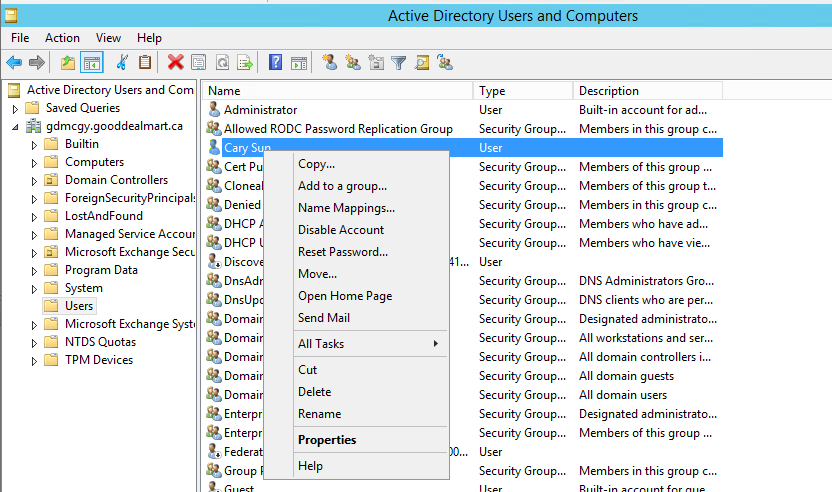Open the Help menu in menu bar
The image size is (832, 492).
[149, 38]
